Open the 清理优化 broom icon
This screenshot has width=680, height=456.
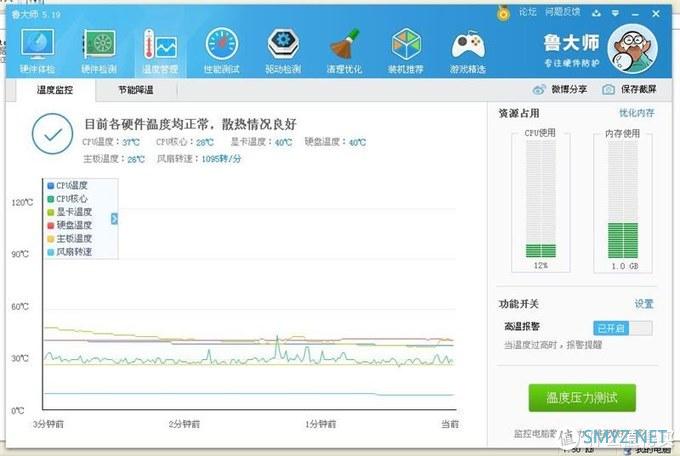pos(344,50)
